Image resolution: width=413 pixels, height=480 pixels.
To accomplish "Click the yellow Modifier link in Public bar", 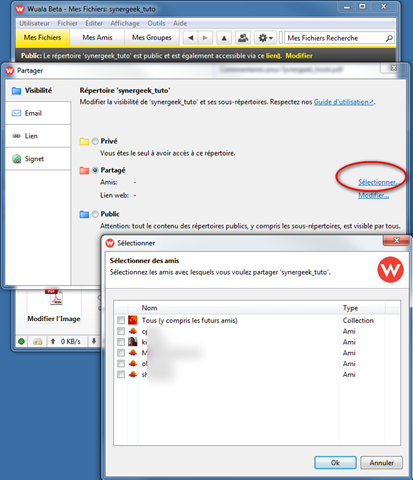I will pos(299,56).
